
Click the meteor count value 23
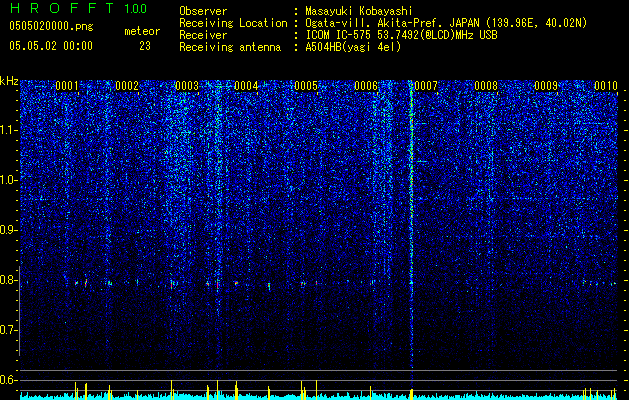point(145,46)
